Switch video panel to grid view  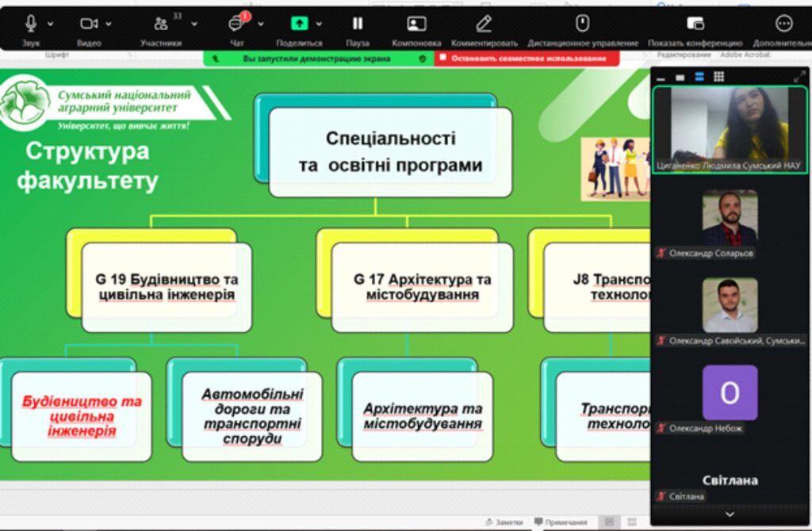pos(718,77)
